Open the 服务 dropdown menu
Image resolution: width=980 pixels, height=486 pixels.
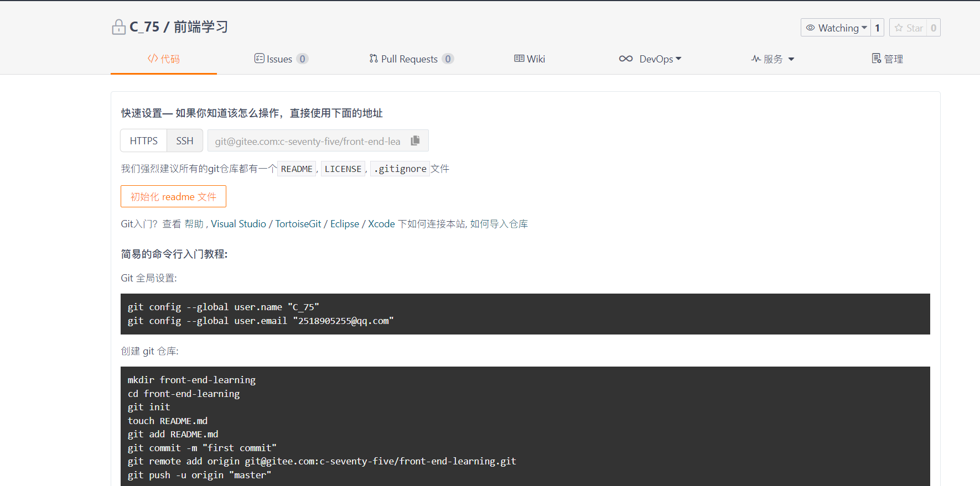click(x=773, y=59)
